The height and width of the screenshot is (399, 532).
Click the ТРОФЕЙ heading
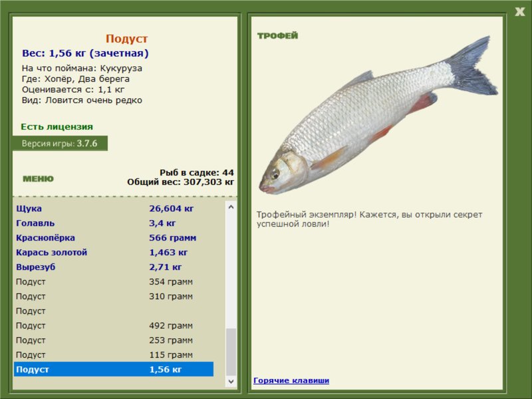(277, 36)
